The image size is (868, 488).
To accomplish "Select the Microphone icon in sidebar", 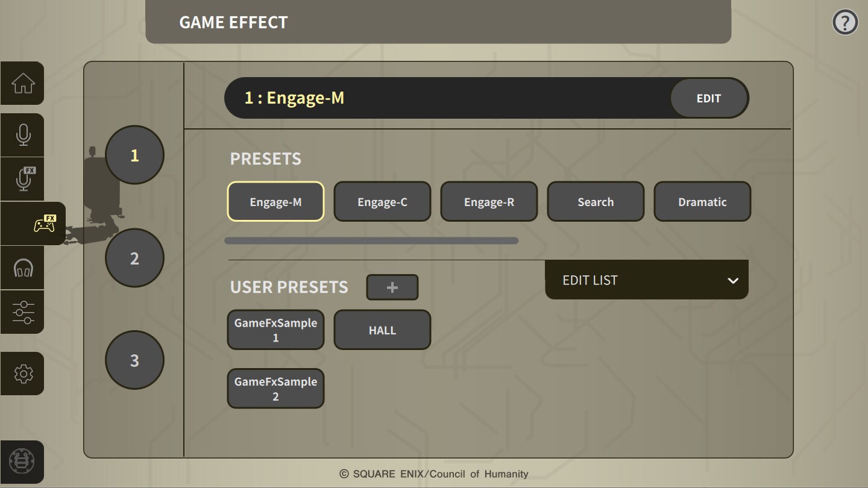I will 22,135.
